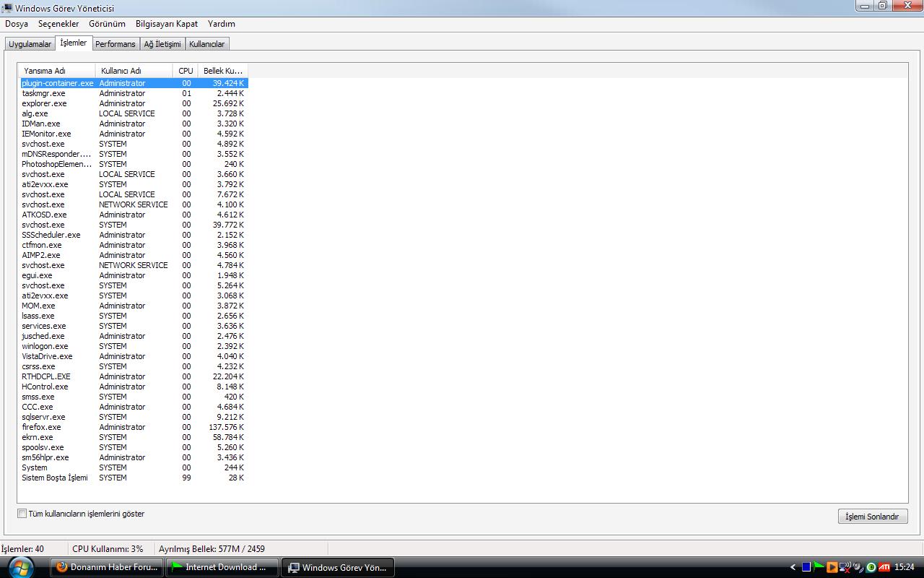Show hidden tray icons with the chevron

coord(793,567)
